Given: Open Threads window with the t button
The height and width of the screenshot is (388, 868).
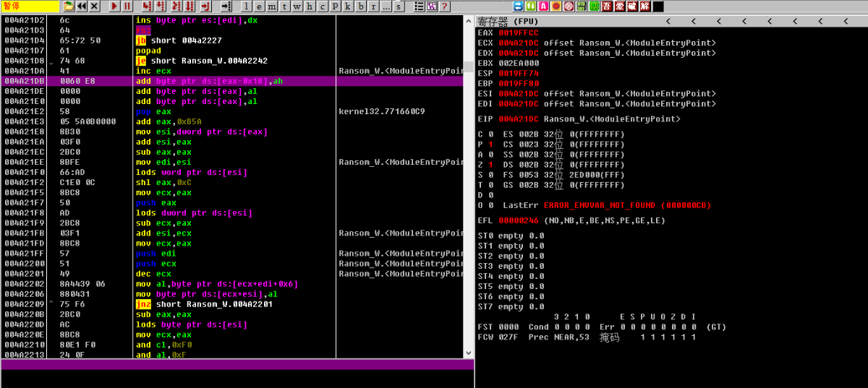Looking at the screenshot, I should point(284,7).
